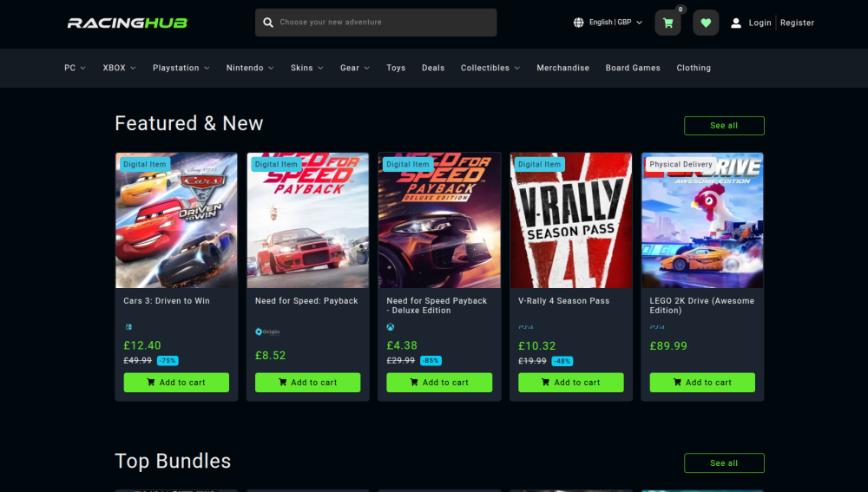Open the Need for Speed: Payback cover image
The width and height of the screenshot is (868, 492).
coord(308,220)
